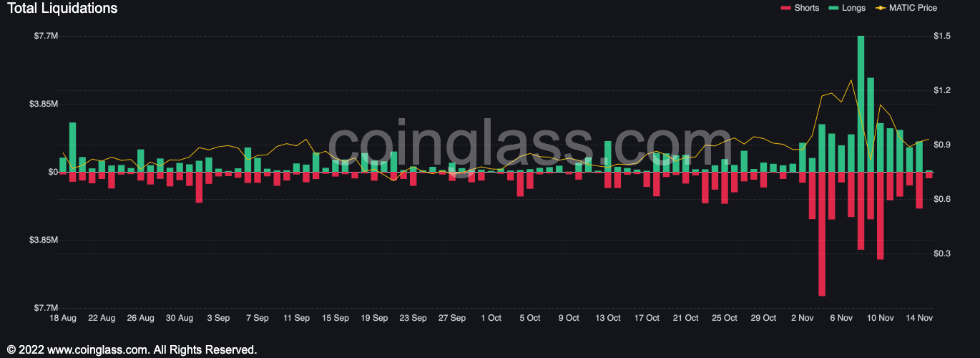The image size is (980, 358).
Task: Click the $1.5 price axis label
Action: tap(942, 36)
